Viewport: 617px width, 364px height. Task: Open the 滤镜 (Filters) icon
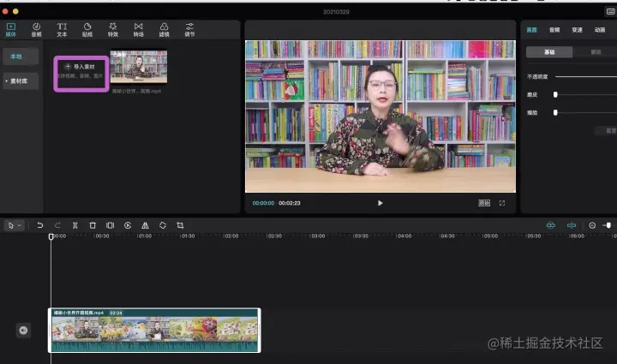(x=164, y=29)
